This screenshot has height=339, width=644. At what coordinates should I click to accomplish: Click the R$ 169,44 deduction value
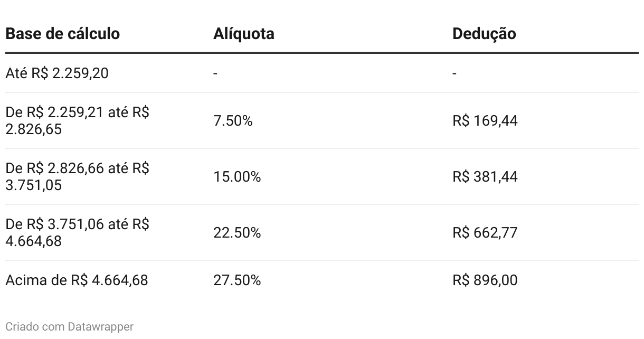pyautogui.click(x=485, y=121)
